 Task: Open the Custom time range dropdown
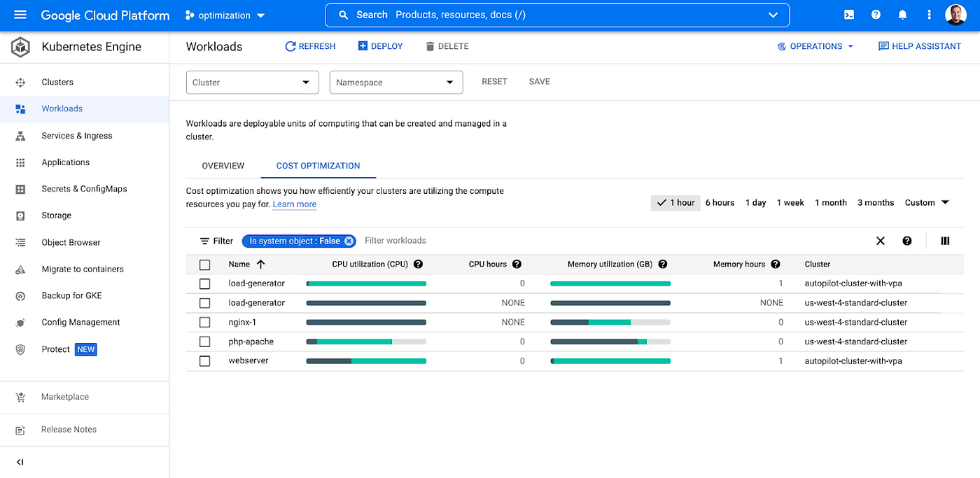[927, 203]
